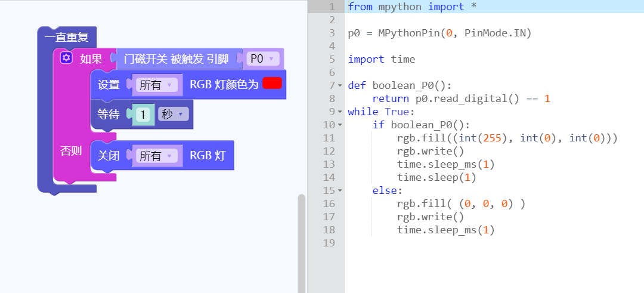Click the red RGB color swatch
The image size is (644, 293).
(272, 84)
